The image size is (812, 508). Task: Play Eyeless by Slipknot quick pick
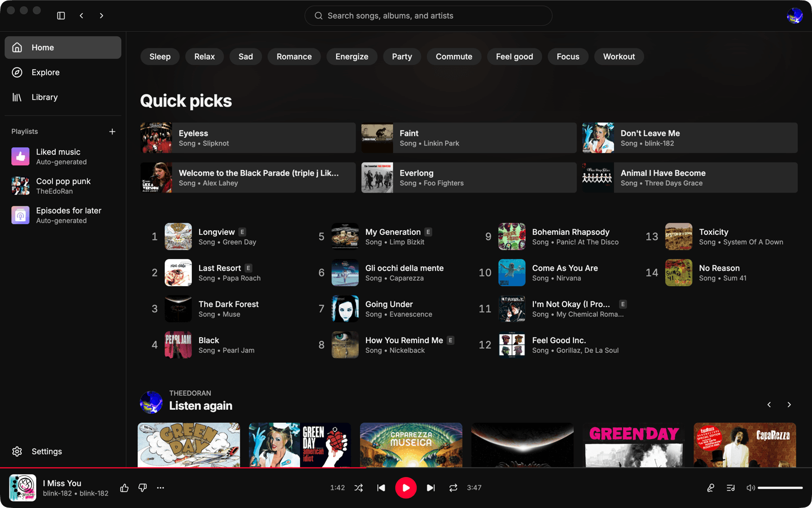point(248,138)
